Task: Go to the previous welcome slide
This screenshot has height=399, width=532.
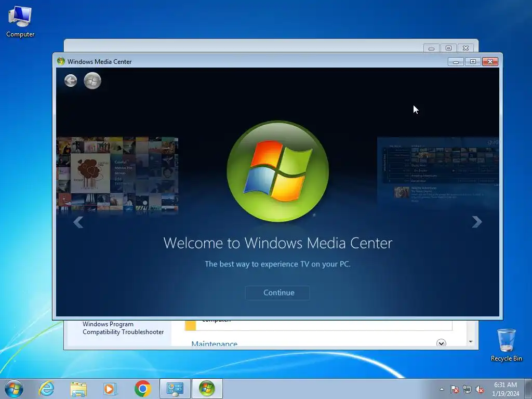Action: [78, 222]
